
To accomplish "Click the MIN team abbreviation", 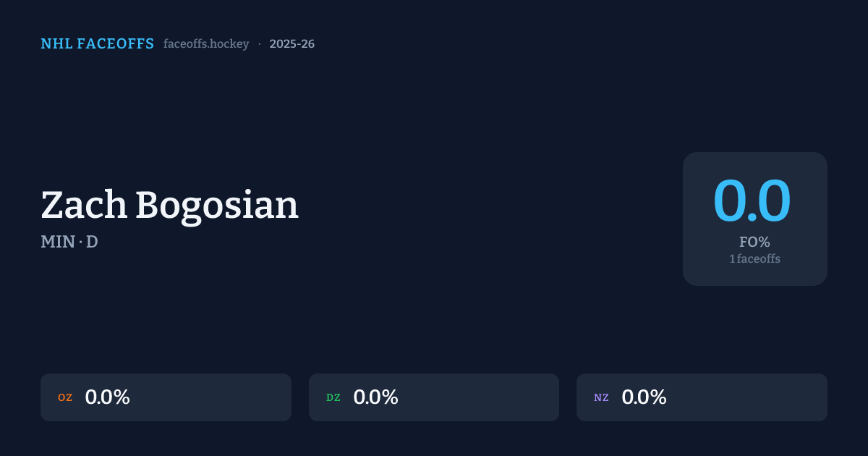I will tap(57, 242).
